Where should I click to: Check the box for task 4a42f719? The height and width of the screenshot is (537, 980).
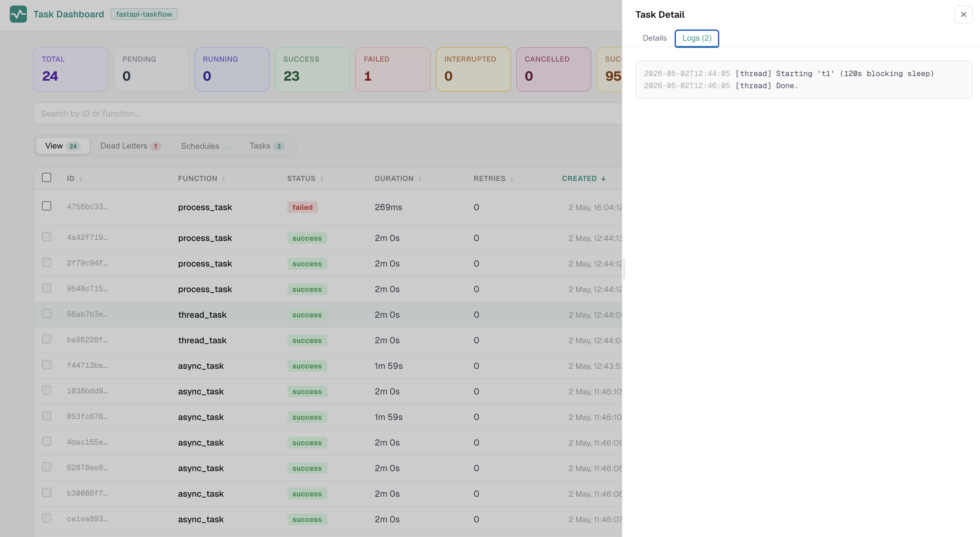click(x=47, y=237)
